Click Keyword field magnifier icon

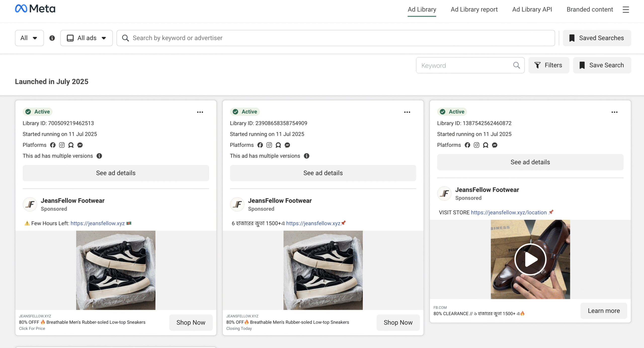(x=516, y=65)
